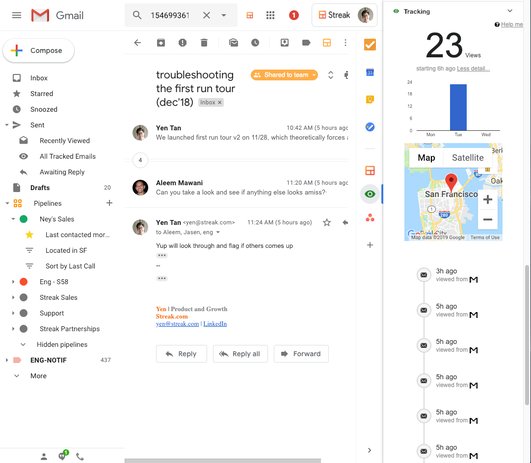Screen dimensions: 531x463
Task: Delete the email with trash icon
Action: [204, 43]
